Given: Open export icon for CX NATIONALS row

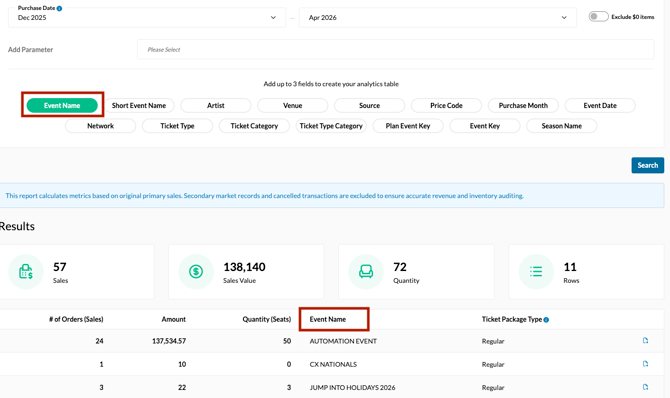Looking at the screenshot, I should pos(645,363).
